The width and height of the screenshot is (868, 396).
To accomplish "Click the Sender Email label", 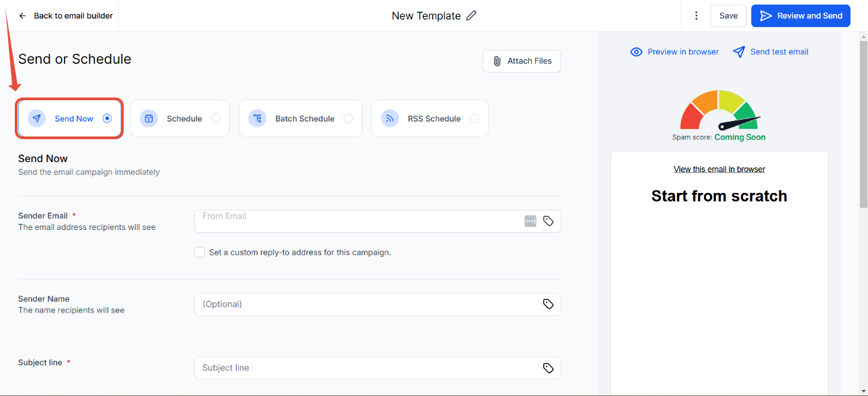I will coord(43,216).
